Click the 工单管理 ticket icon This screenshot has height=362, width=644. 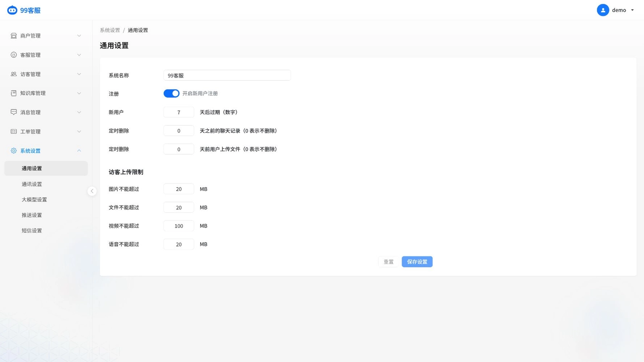pos(14,132)
